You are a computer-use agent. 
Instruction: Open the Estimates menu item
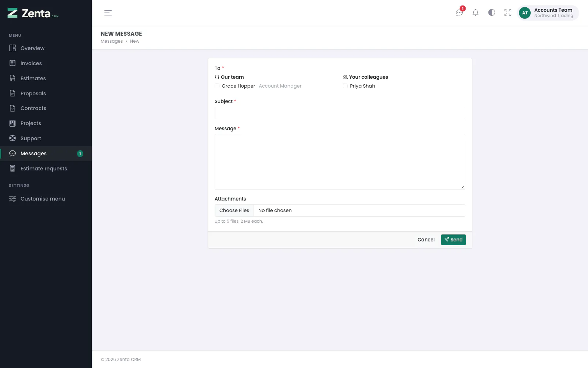tap(46, 78)
